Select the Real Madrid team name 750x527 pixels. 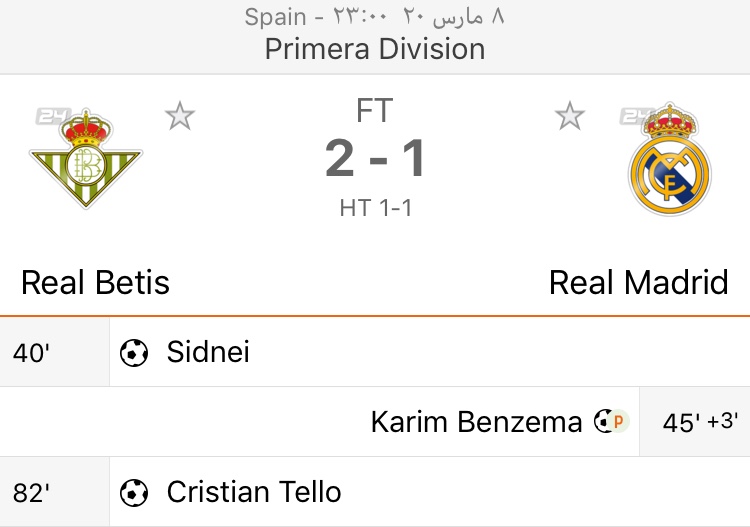click(x=638, y=283)
